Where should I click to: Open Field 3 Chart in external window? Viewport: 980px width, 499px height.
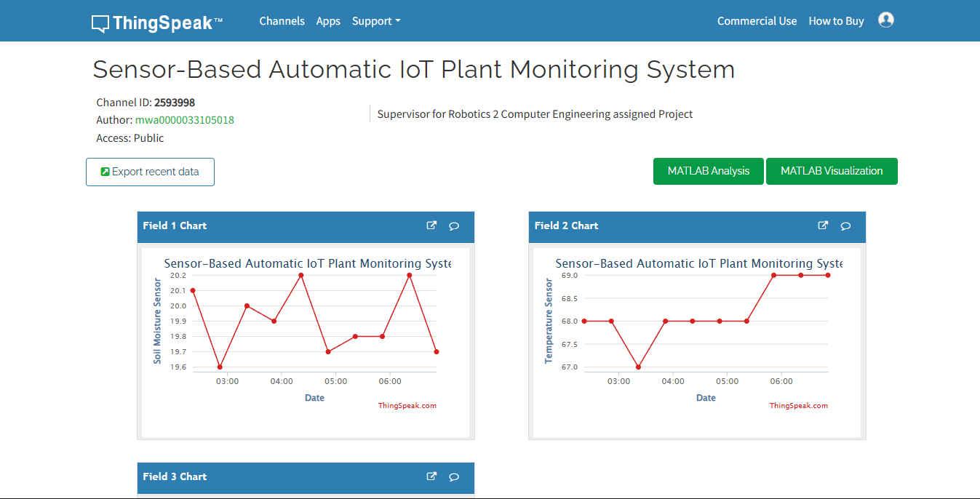431,476
